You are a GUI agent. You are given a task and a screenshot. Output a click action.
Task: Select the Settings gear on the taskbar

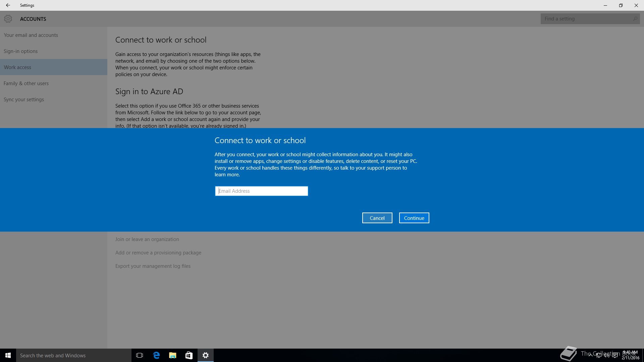(x=206, y=355)
